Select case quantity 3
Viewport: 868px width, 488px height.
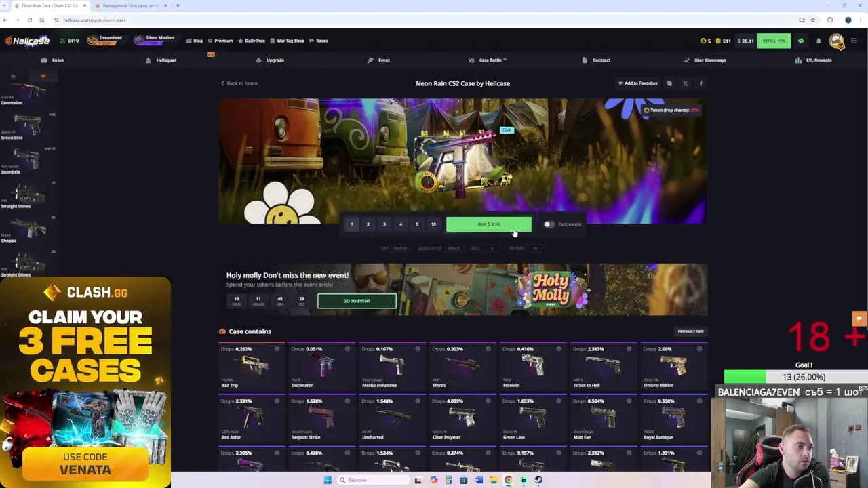coord(384,224)
